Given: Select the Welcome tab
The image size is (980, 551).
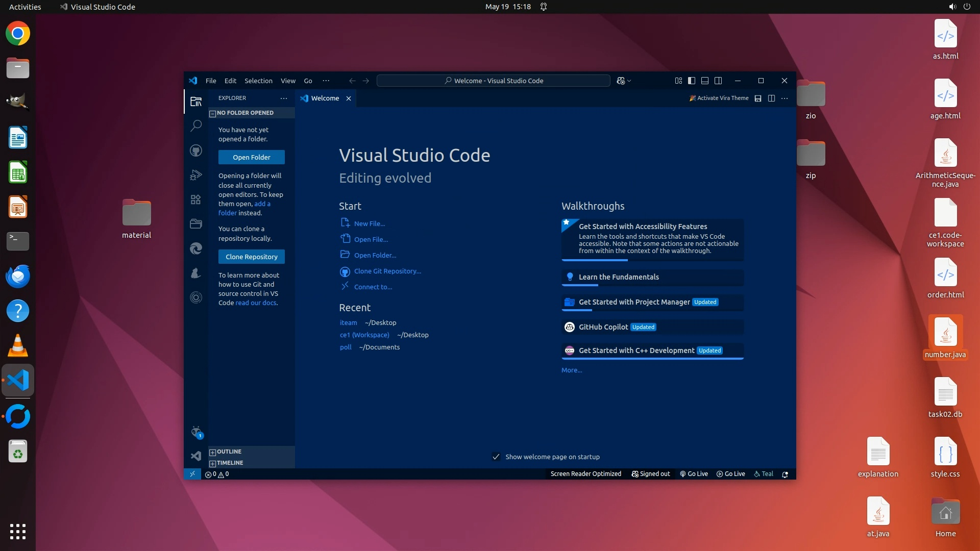Looking at the screenshot, I should pyautogui.click(x=325, y=98).
